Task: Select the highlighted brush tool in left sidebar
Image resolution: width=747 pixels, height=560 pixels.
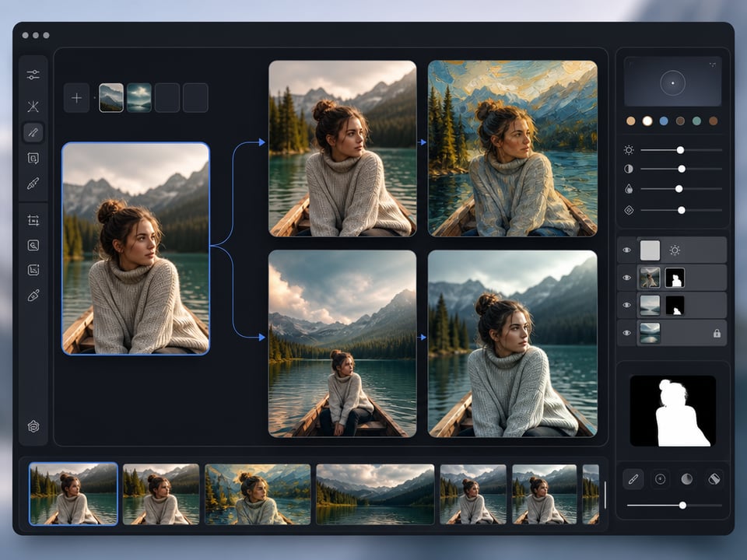Action: (x=33, y=132)
